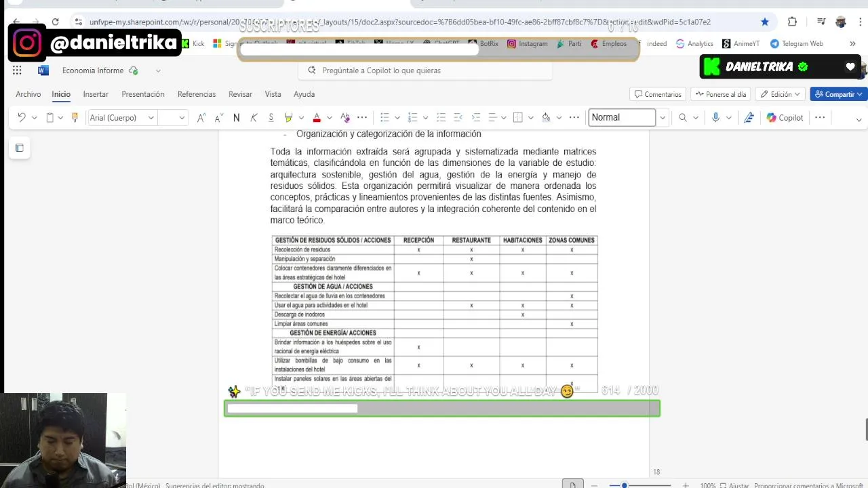Toggle italic (K) formatting

pyautogui.click(x=254, y=117)
